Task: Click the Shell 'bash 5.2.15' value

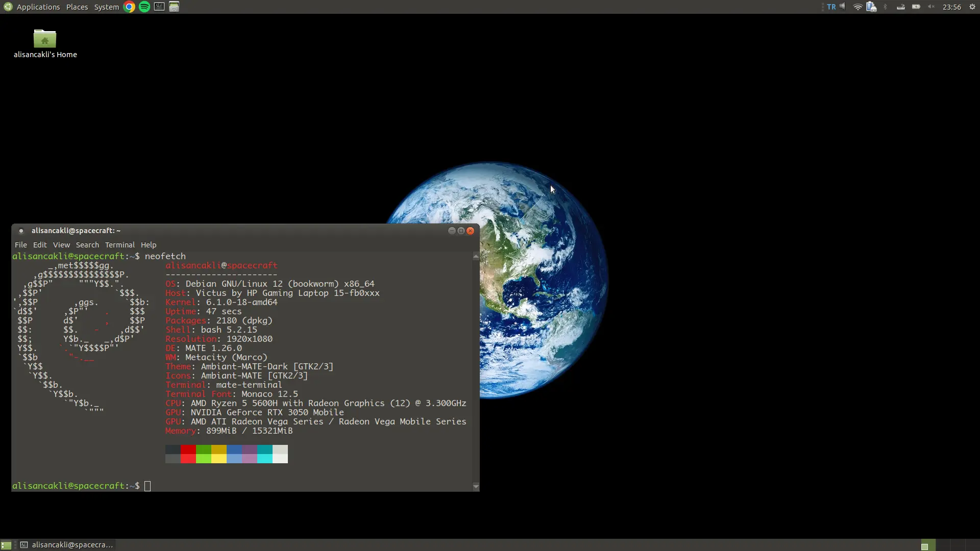Action: pos(229,330)
